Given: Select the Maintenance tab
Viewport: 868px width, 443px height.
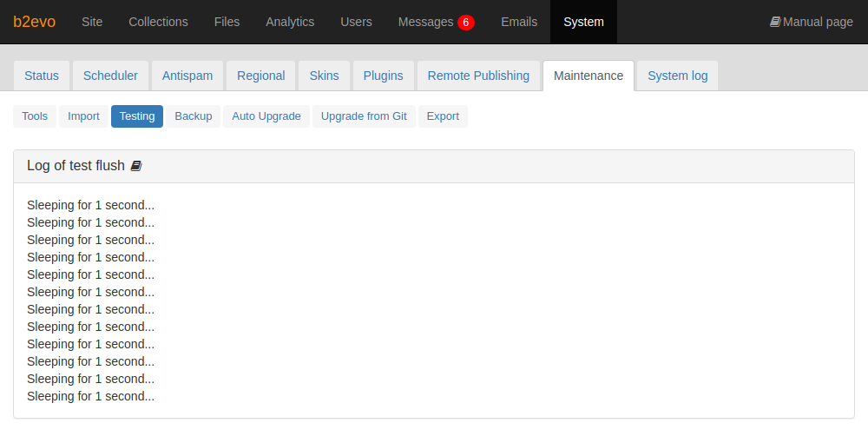Looking at the screenshot, I should 589,76.
